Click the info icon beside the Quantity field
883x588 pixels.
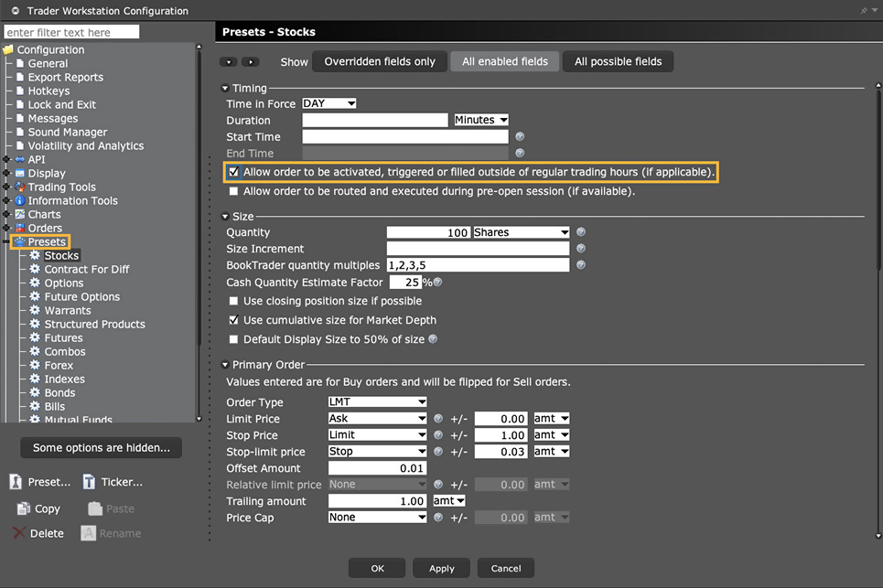click(581, 232)
